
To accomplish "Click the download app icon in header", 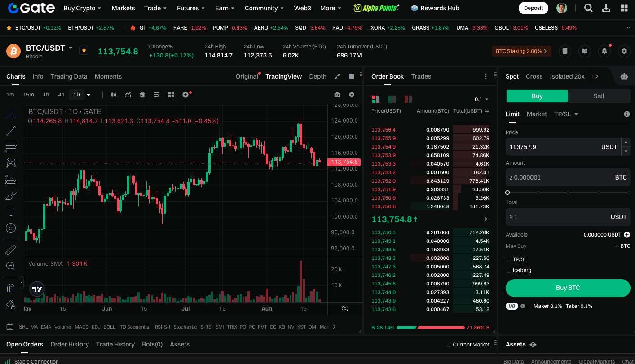I will point(606,8).
